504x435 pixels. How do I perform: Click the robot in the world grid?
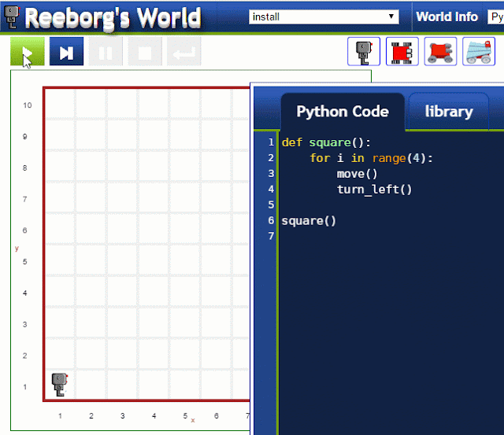(60, 385)
